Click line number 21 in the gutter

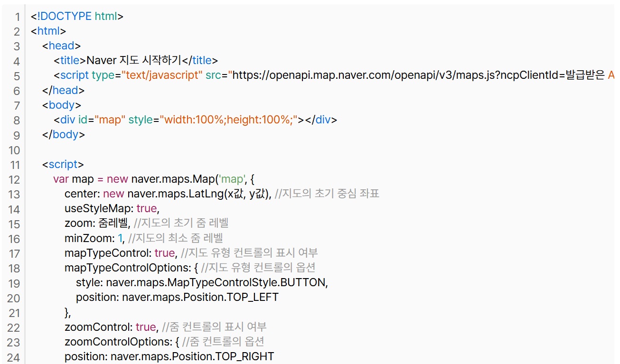(14, 313)
